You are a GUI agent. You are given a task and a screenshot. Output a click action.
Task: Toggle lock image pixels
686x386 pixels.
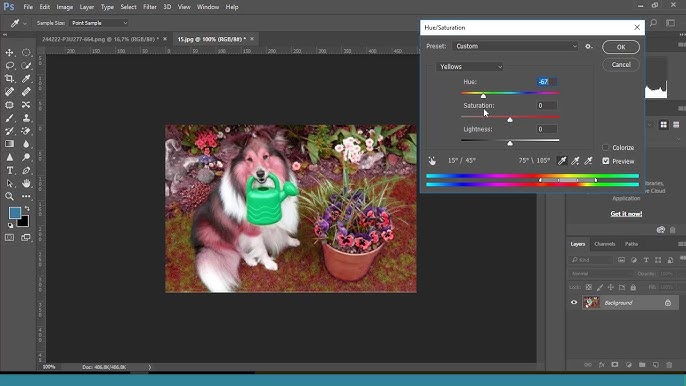(600, 288)
